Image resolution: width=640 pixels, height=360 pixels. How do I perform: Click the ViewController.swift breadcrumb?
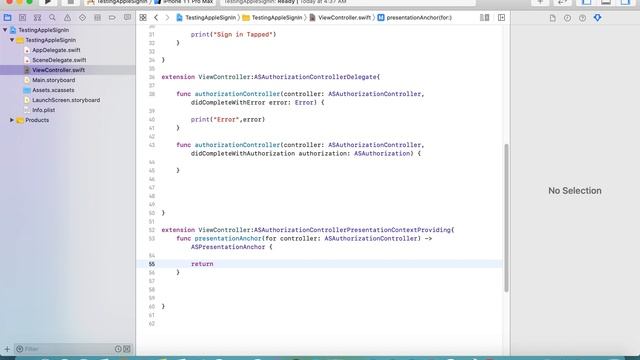pyautogui.click(x=340, y=18)
